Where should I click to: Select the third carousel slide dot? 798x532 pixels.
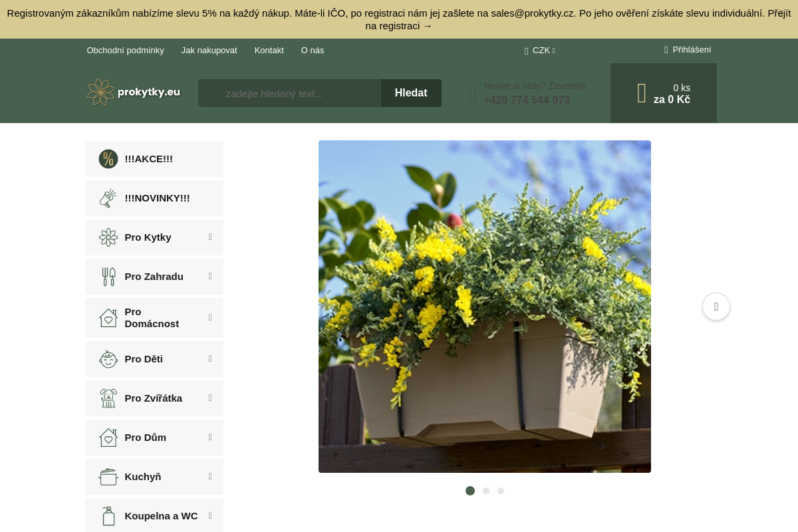click(x=501, y=491)
